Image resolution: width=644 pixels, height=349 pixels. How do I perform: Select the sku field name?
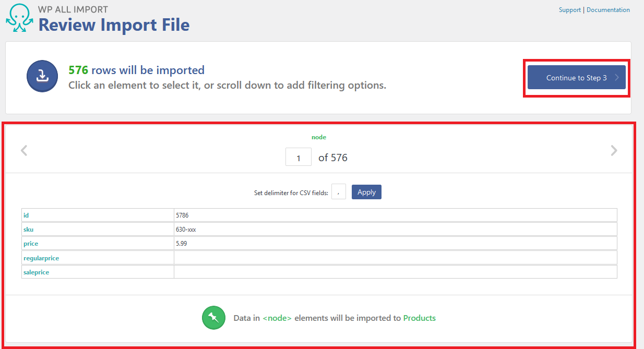[x=29, y=230]
